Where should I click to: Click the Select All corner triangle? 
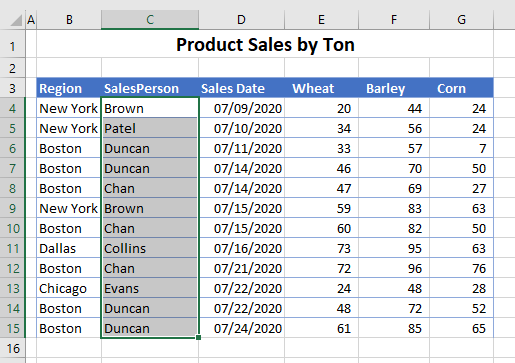[17, 20]
